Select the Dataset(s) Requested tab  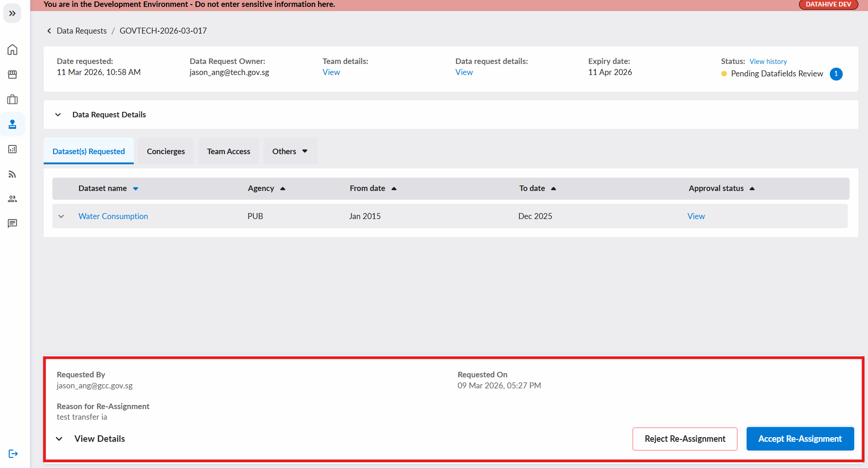click(x=89, y=151)
